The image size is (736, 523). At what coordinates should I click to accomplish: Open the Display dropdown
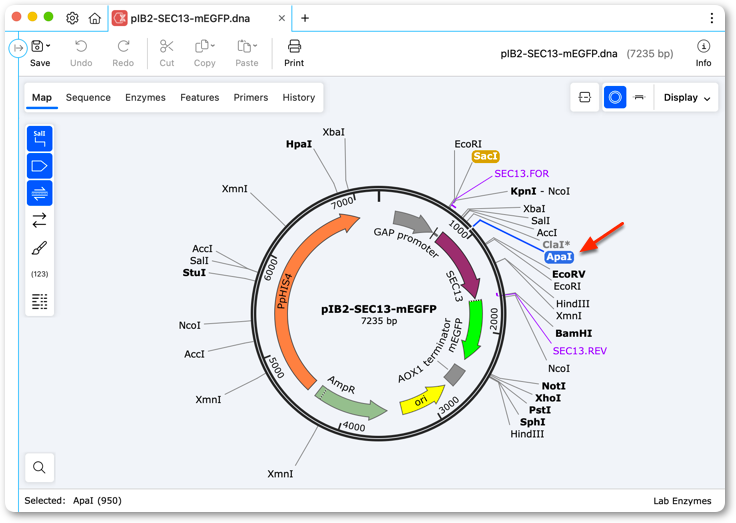point(687,98)
